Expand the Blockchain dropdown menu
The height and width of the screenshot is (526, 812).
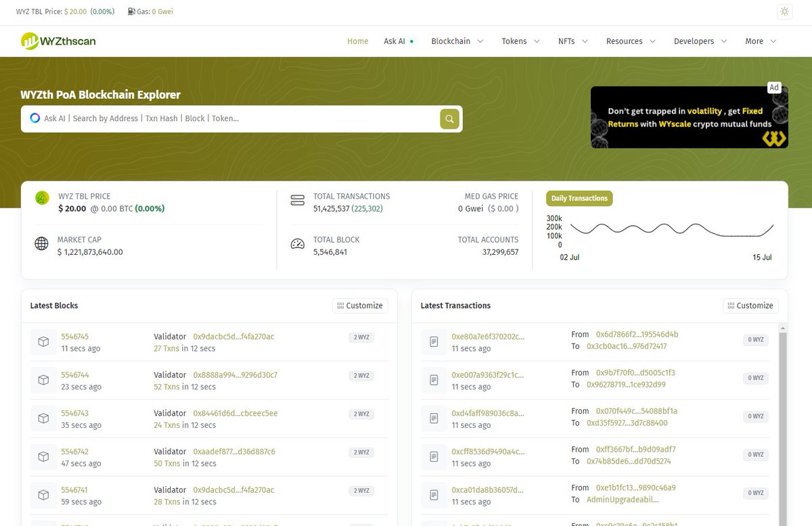tap(457, 41)
